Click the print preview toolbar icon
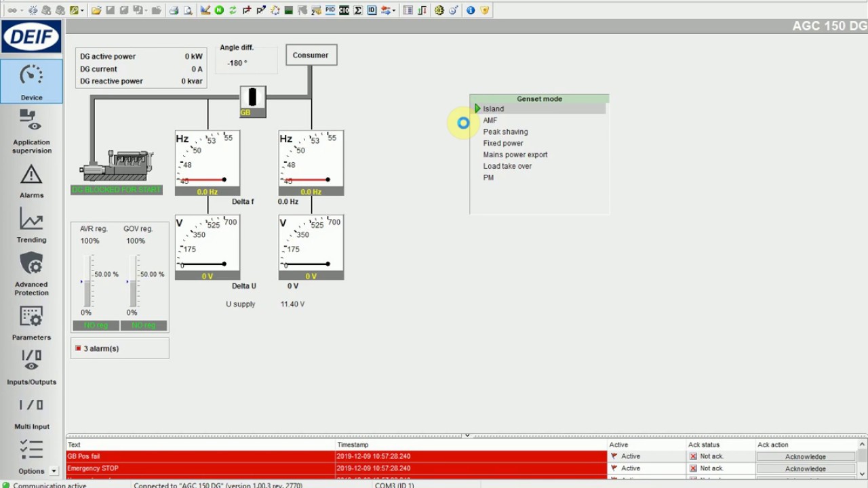Image resolution: width=868 pixels, height=488 pixels. click(188, 10)
